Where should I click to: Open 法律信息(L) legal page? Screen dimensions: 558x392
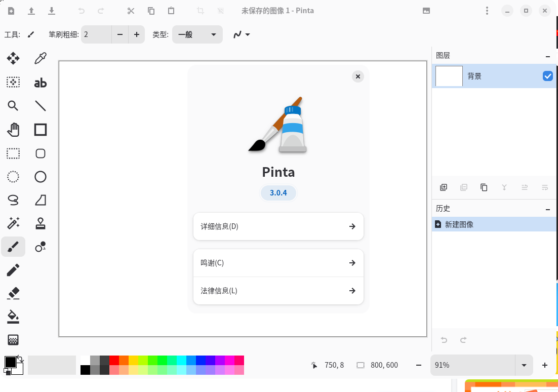tap(278, 291)
